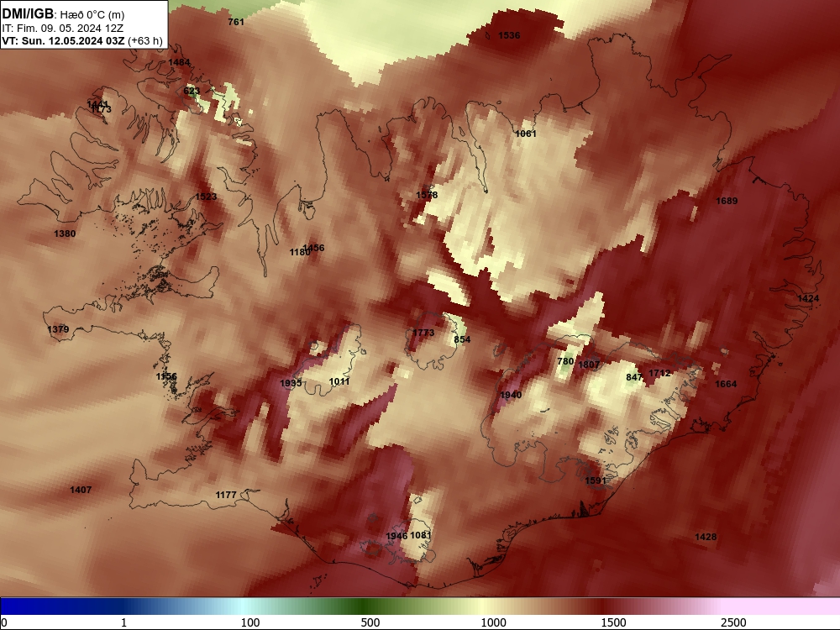
Task: Click the legend tick label 1500
Action: 613,622
